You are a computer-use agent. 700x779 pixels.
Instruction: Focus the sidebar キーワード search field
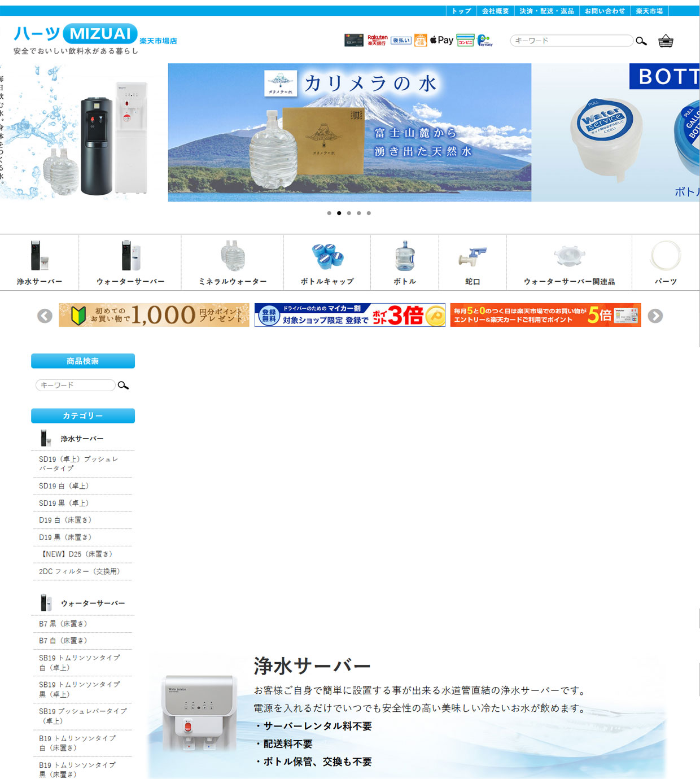tap(76, 385)
